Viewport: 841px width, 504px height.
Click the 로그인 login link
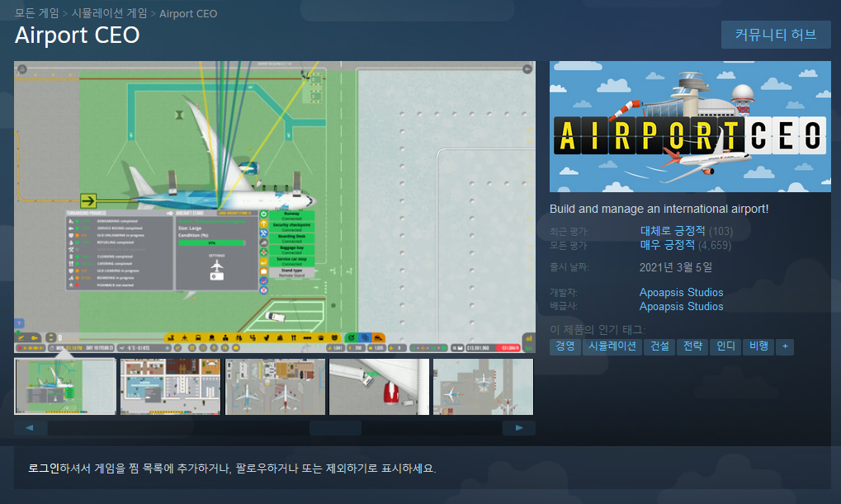[43, 468]
